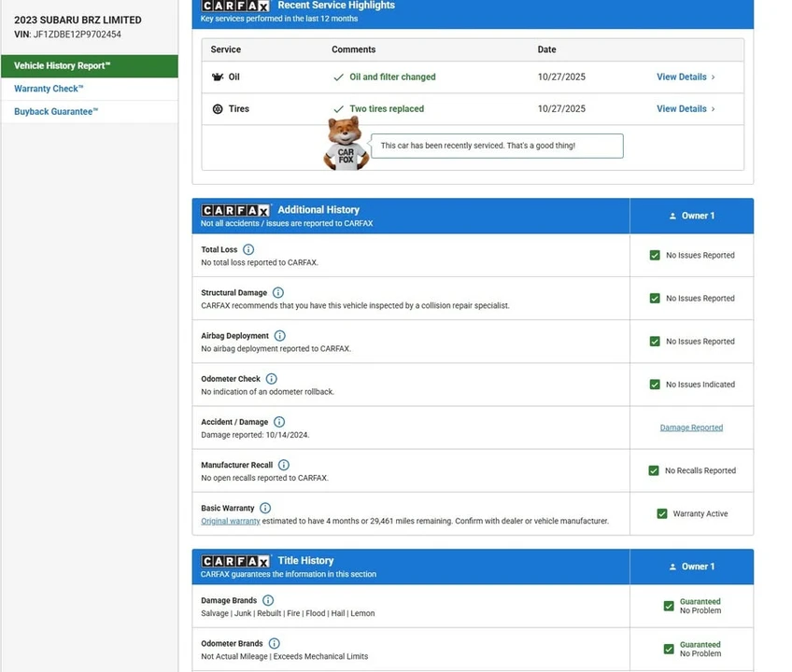Click the chevron next to Tires View Details
This screenshot has width=792, height=672.
(714, 109)
